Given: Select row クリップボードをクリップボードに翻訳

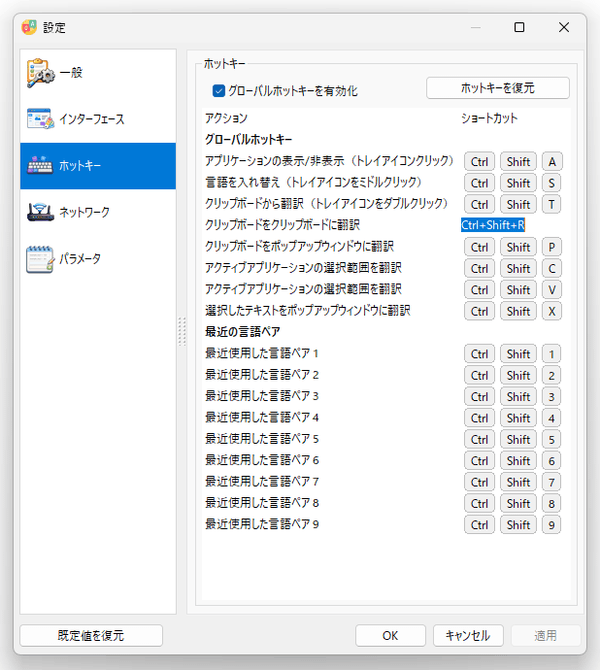Looking at the screenshot, I should (386, 225).
